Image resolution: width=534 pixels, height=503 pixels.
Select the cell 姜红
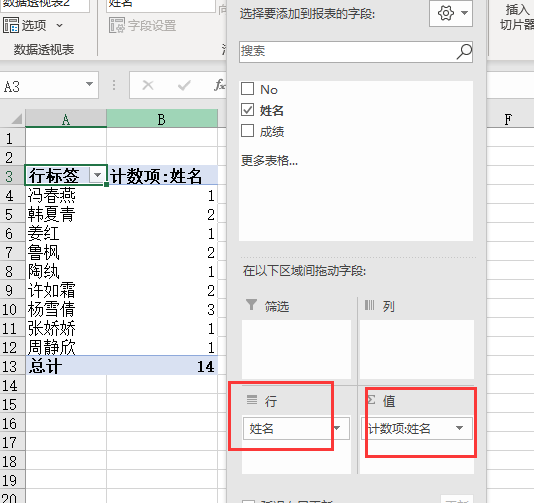[x=66, y=234]
